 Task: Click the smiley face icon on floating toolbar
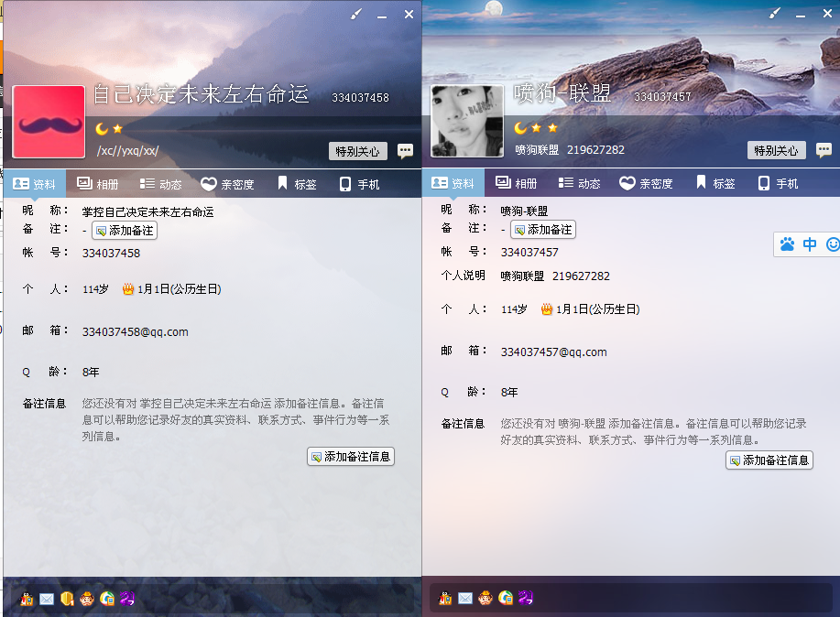[833, 244]
